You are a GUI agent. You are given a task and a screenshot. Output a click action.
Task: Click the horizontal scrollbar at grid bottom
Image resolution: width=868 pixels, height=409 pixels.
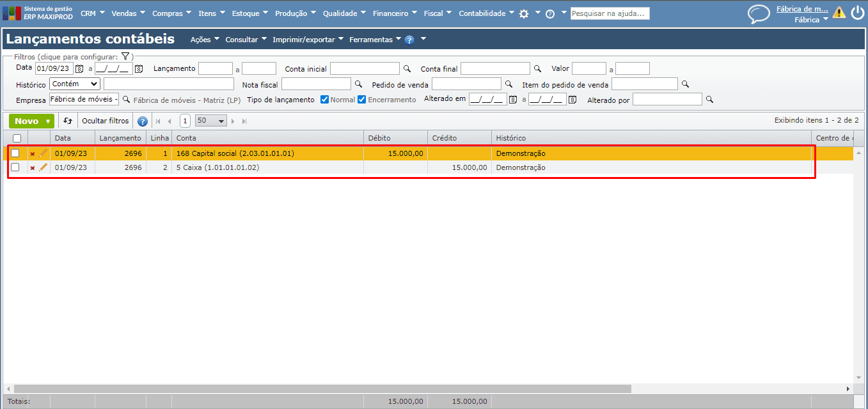[322, 389]
